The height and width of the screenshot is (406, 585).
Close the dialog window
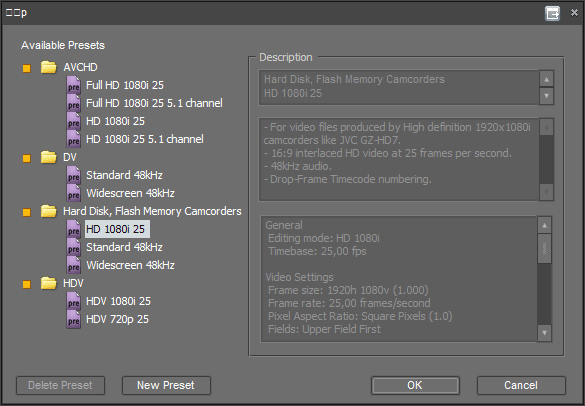coord(574,13)
